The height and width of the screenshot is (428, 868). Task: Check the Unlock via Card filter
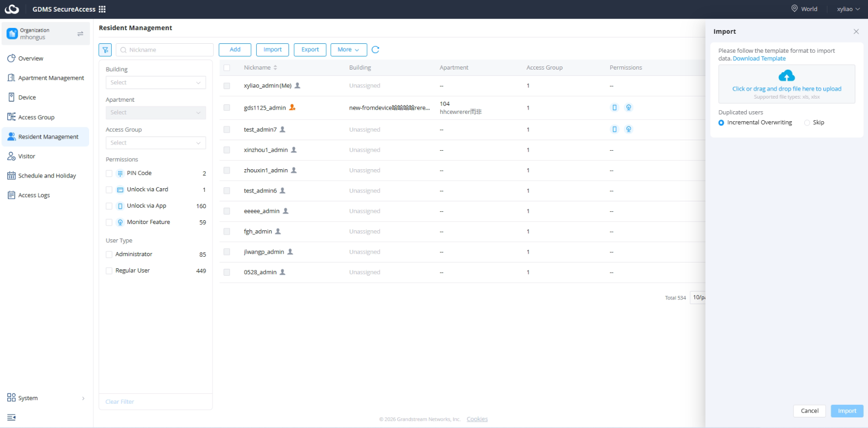pyautogui.click(x=109, y=190)
